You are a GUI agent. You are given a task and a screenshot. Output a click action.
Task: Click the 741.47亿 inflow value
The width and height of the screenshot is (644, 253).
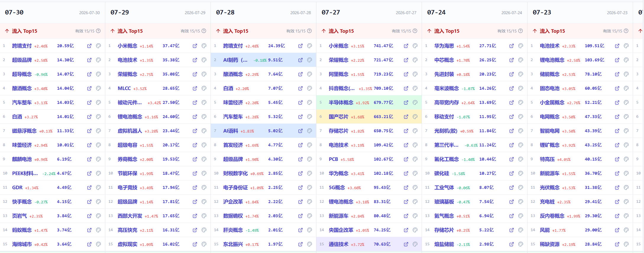pos(384,46)
